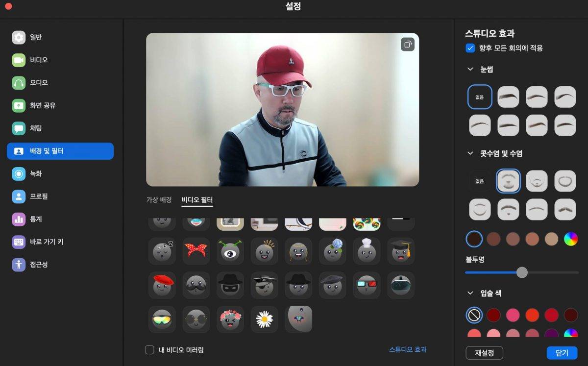Click the 닫기 close button
588x366 pixels.
[x=562, y=353]
